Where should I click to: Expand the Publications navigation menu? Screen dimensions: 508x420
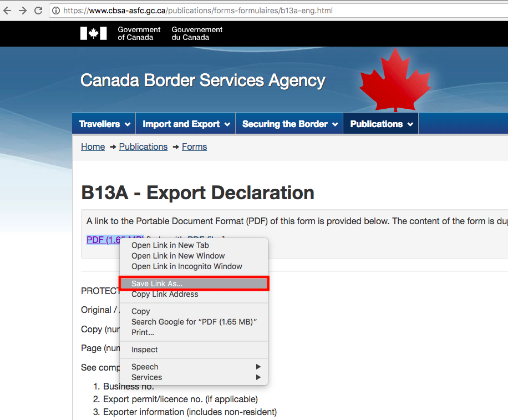point(381,124)
